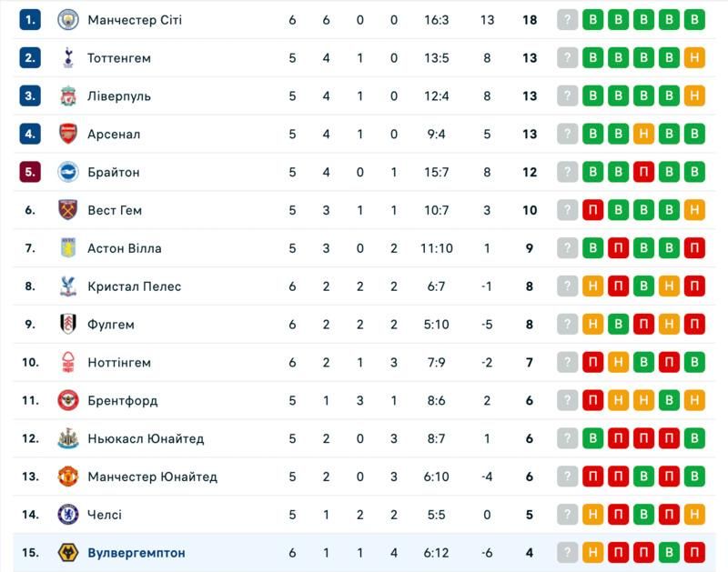728x572 pixels.
Task: Click the blue position 1 rank badge
Action: (31, 20)
